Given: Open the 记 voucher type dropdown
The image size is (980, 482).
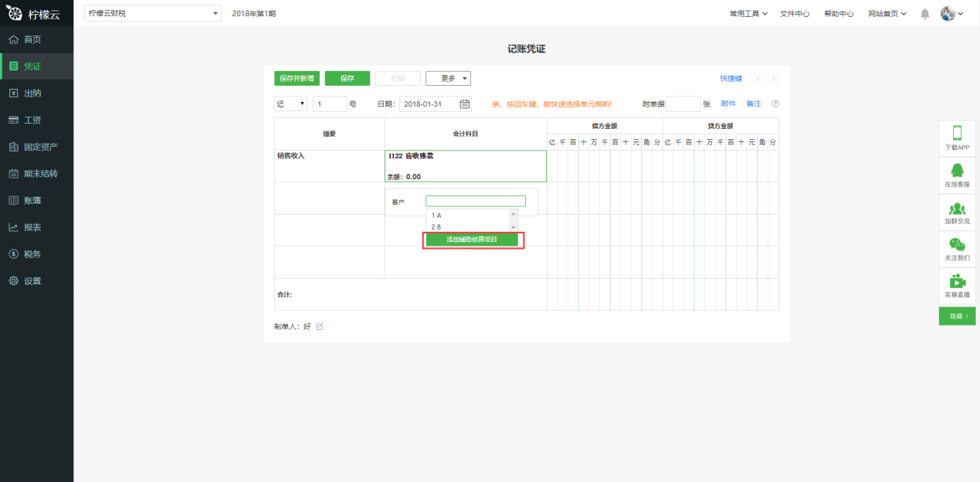Looking at the screenshot, I should click(x=291, y=104).
